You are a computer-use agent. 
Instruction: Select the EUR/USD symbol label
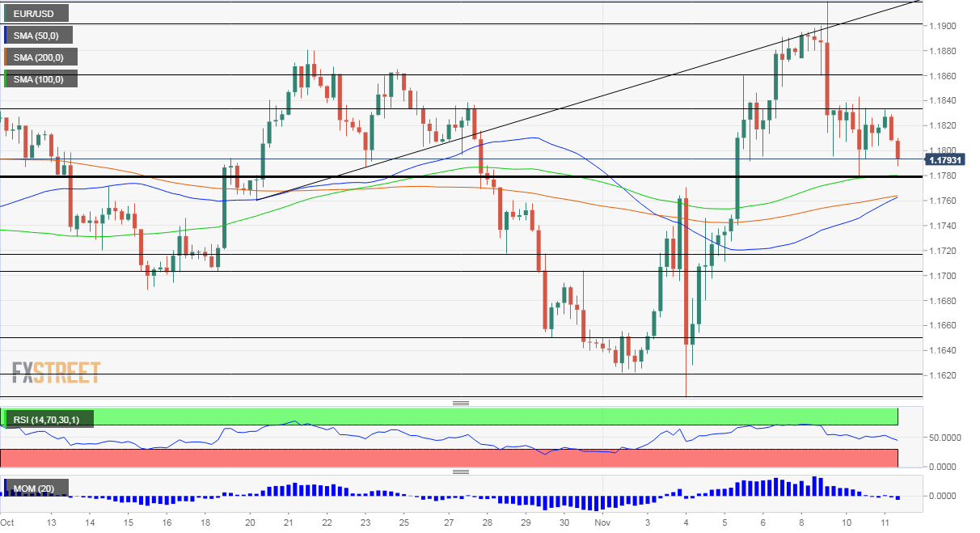point(36,13)
